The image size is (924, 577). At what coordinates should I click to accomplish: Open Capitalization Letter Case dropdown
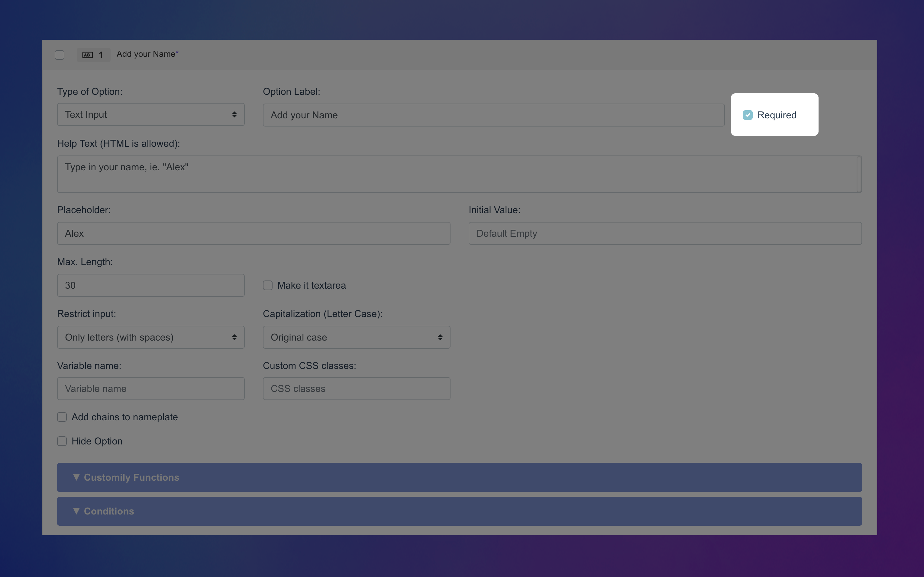(x=356, y=337)
